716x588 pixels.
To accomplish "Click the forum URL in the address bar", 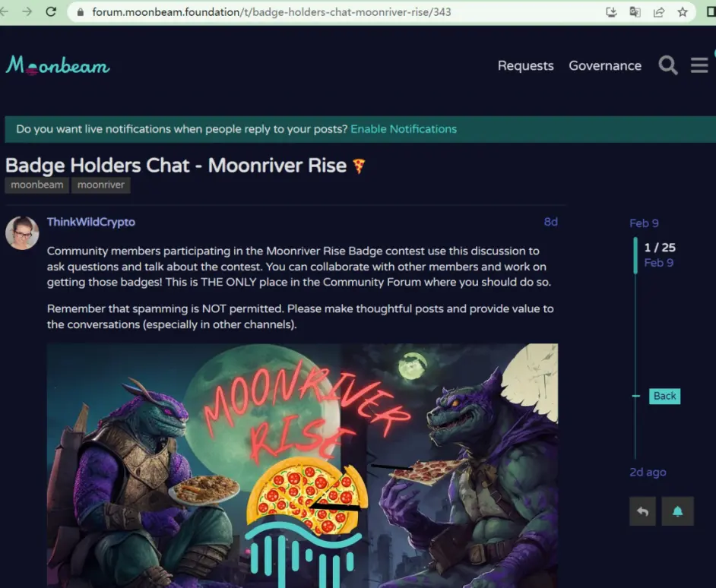I will coord(271,12).
